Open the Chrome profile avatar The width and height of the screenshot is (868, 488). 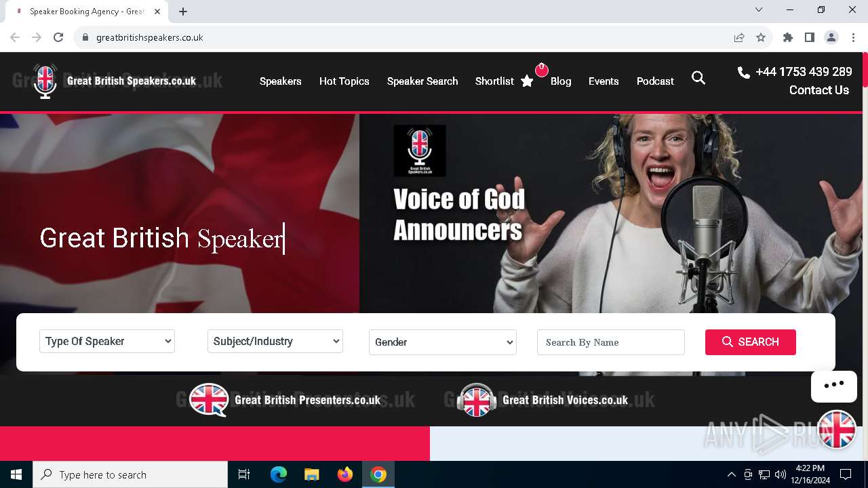[x=831, y=37]
